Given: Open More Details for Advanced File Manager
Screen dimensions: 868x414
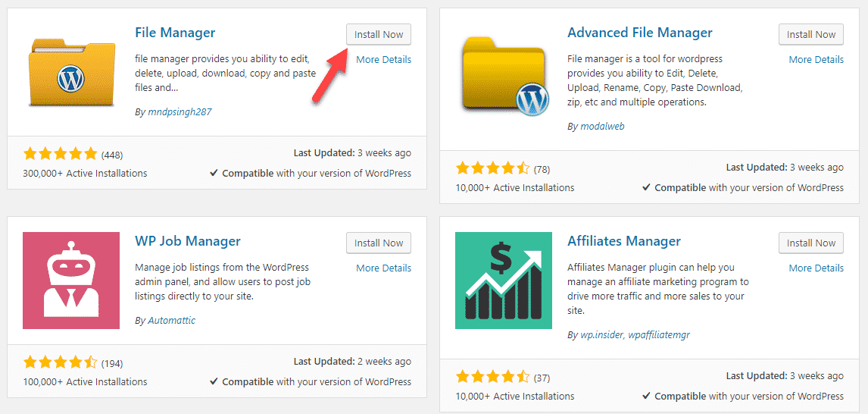Looking at the screenshot, I should (816, 59).
